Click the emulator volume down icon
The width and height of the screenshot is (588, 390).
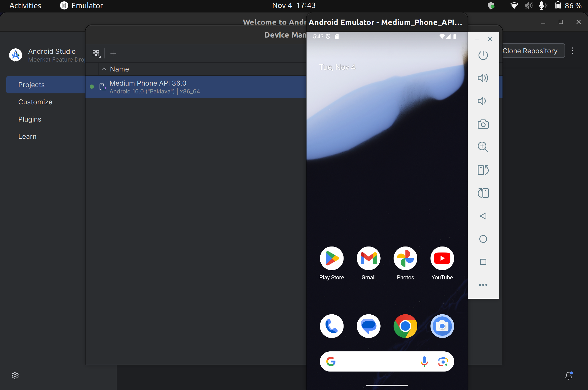[x=482, y=101]
